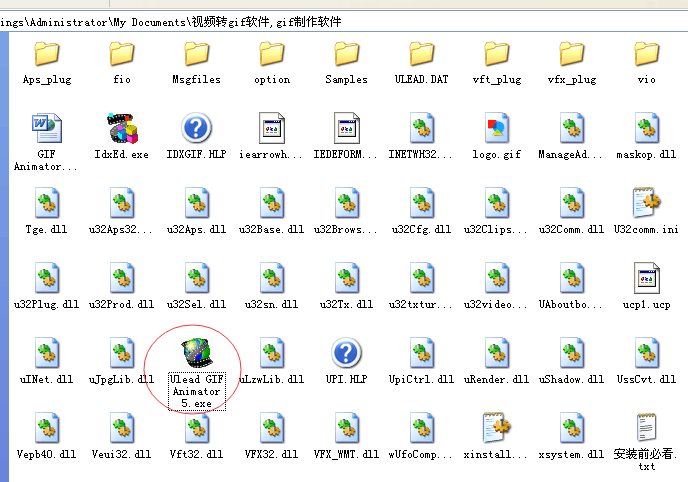This screenshot has height=482, width=688.
Task: Select u32Tx.dll file
Action: pyautogui.click(x=347, y=278)
